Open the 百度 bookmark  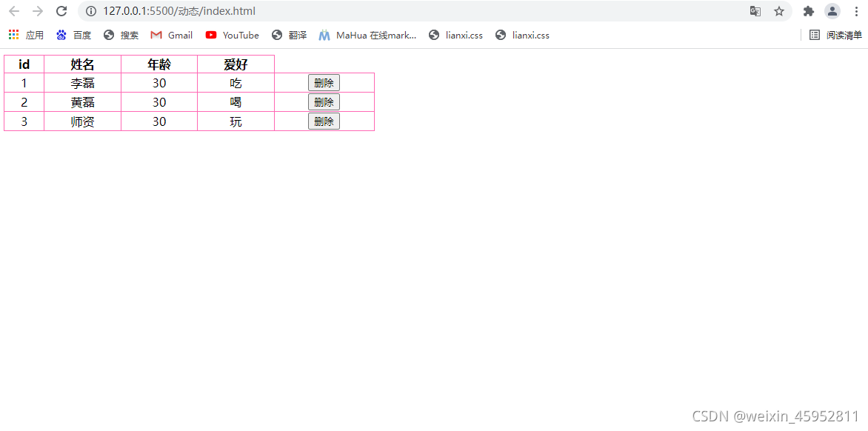[x=73, y=35]
